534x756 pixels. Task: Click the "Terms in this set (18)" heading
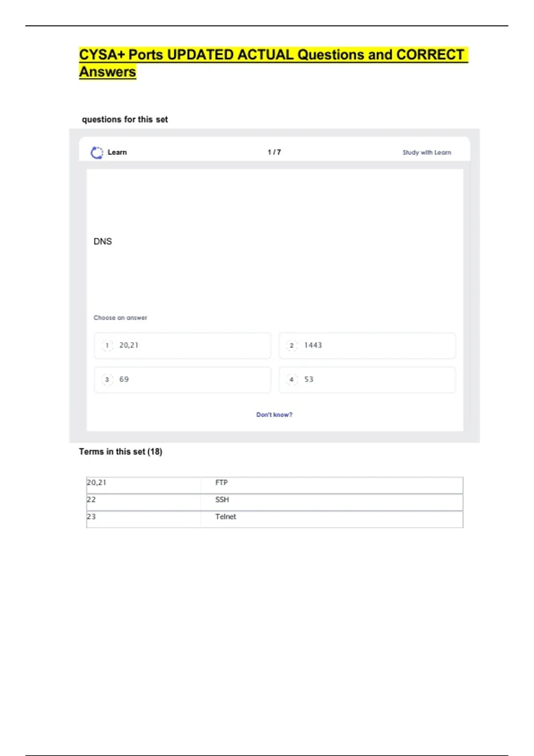(121, 451)
